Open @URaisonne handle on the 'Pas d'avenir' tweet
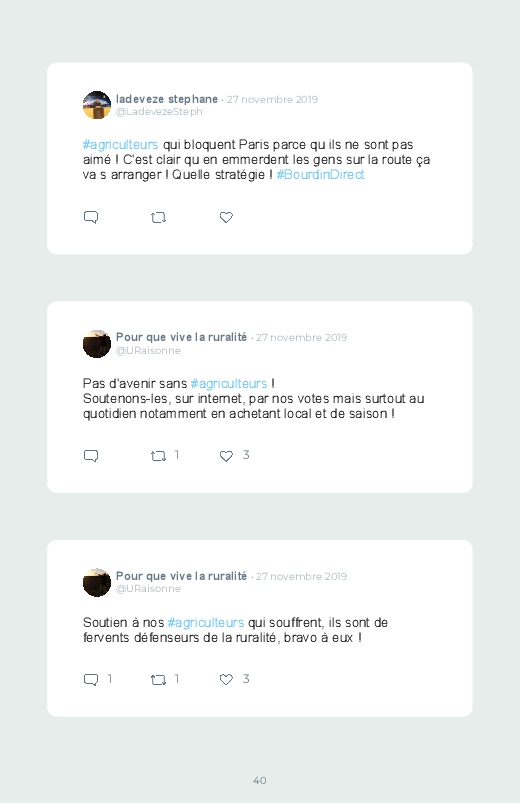The image size is (520, 803). (148, 350)
